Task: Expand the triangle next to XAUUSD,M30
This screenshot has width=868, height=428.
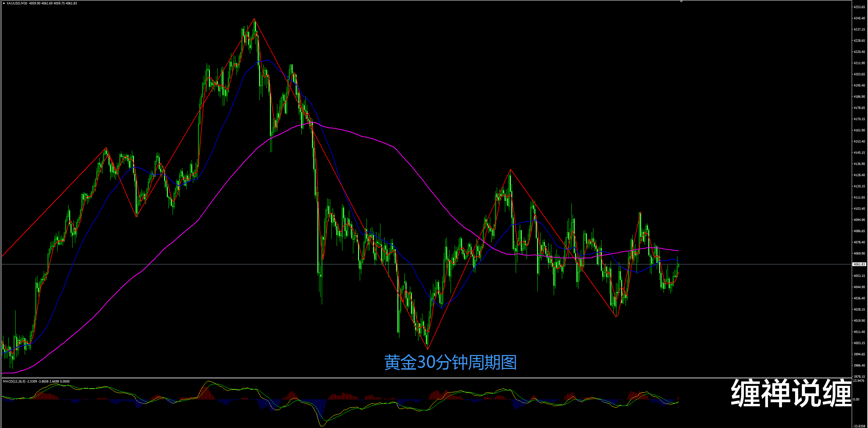Action: (x=4, y=3)
